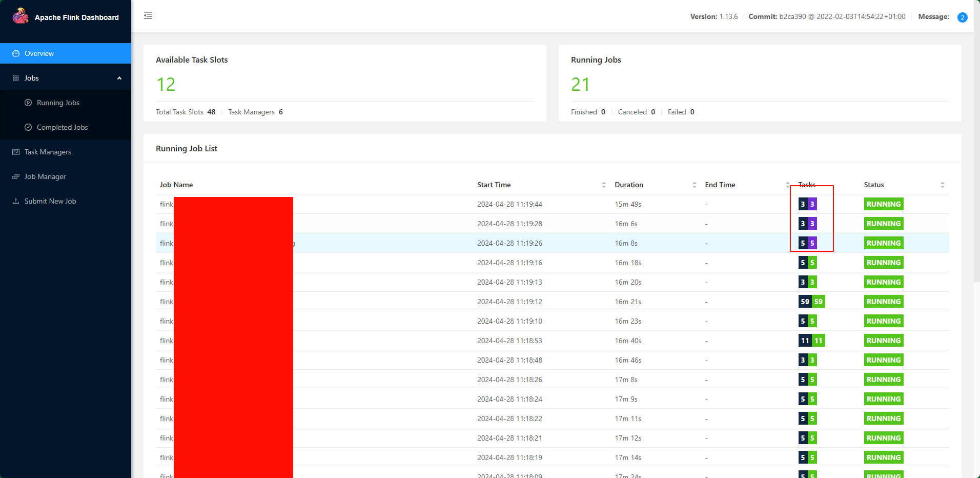
Task: Click the 59 59 tasks badge
Action: (x=812, y=302)
